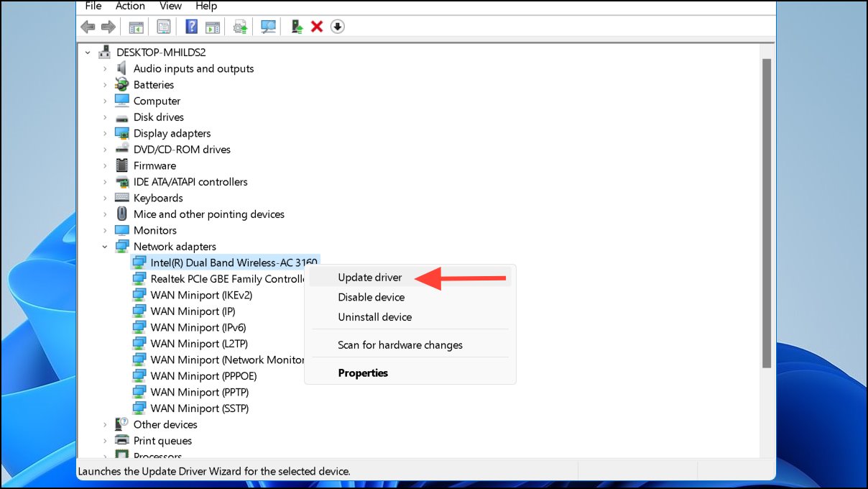Click the Firmware chip icon
868x489 pixels.
[x=121, y=165]
